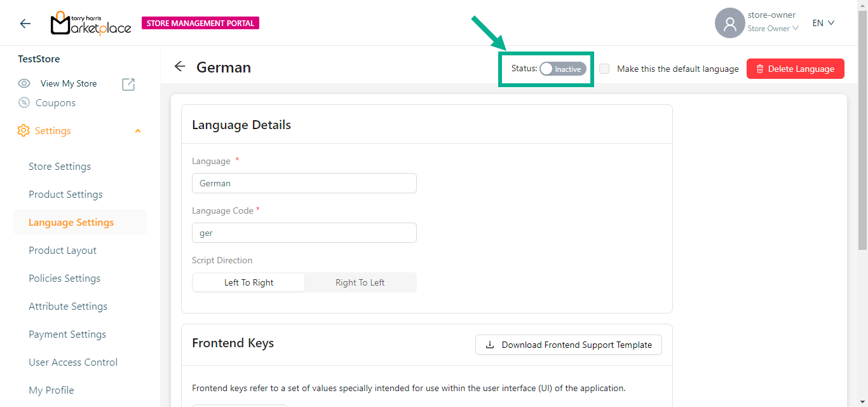Go back using arrow beside German
Image resolution: width=868 pixels, height=407 pixels.
180,67
